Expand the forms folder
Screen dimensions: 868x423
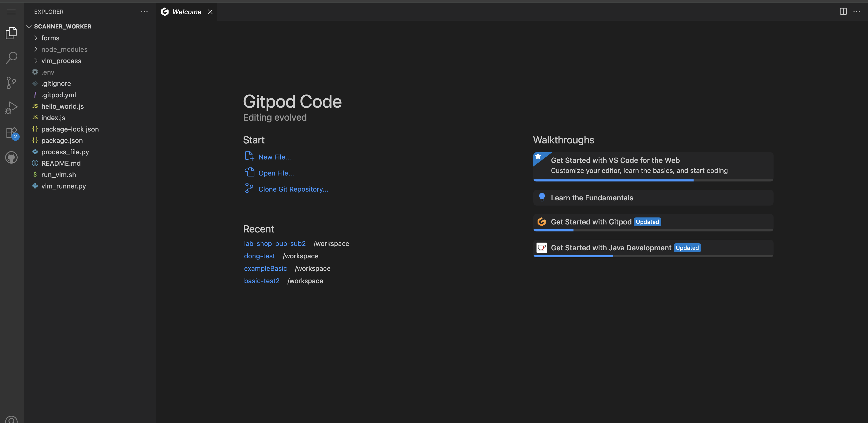point(50,38)
